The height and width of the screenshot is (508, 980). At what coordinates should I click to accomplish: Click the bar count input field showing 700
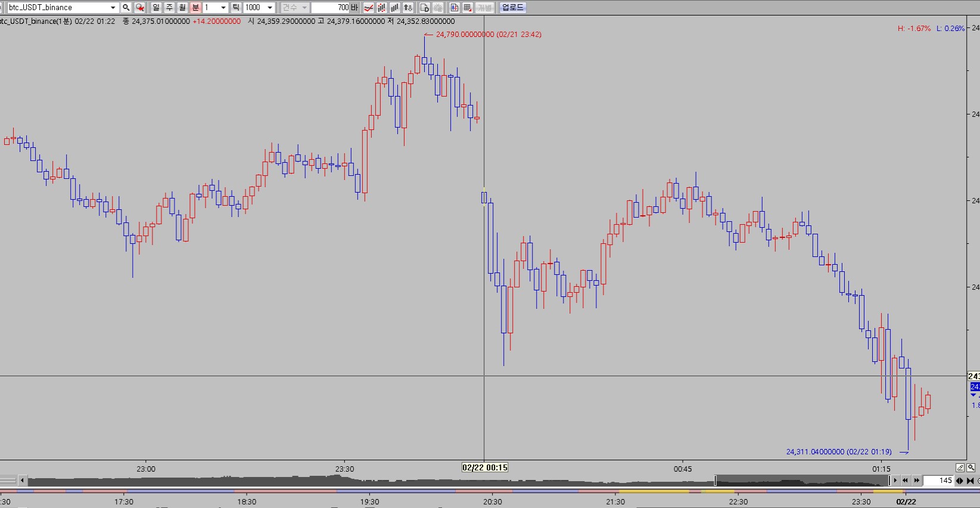331,8
